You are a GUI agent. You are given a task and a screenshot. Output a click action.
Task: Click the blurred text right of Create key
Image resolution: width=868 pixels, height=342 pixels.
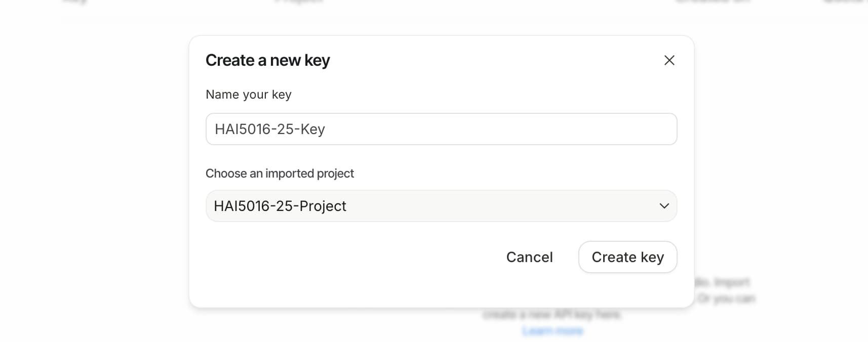(724, 282)
